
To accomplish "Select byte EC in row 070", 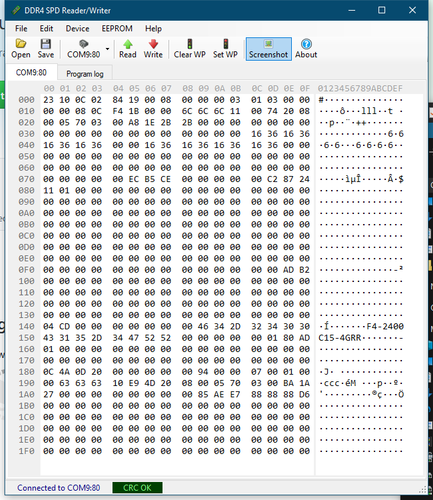I will [x=134, y=179].
